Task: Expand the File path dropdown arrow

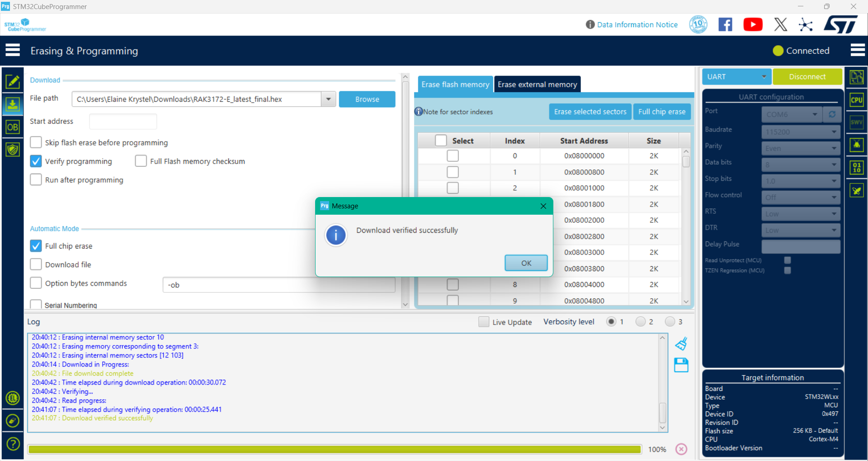Action: pyautogui.click(x=329, y=99)
